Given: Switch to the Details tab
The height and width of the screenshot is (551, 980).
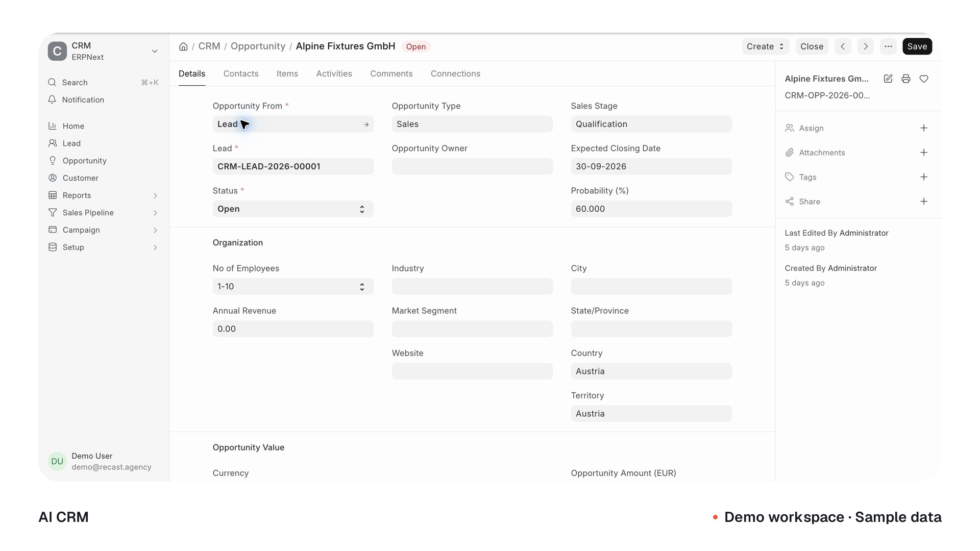Looking at the screenshot, I should [192, 73].
